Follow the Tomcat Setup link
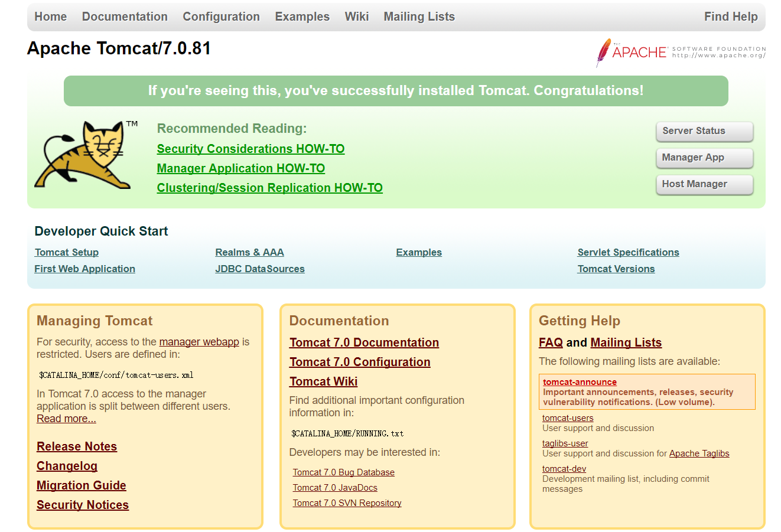This screenshot has width=781, height=532. (67, 252)
